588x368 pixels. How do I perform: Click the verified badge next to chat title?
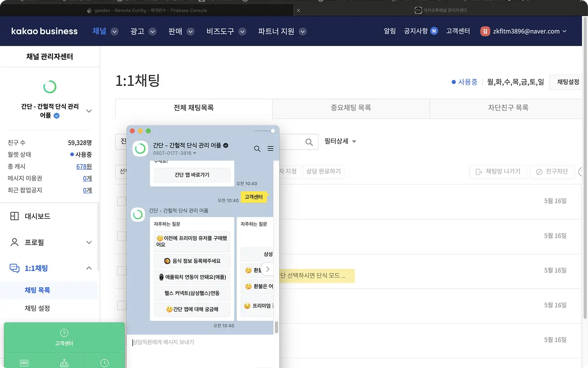click(x=226, y=145)
